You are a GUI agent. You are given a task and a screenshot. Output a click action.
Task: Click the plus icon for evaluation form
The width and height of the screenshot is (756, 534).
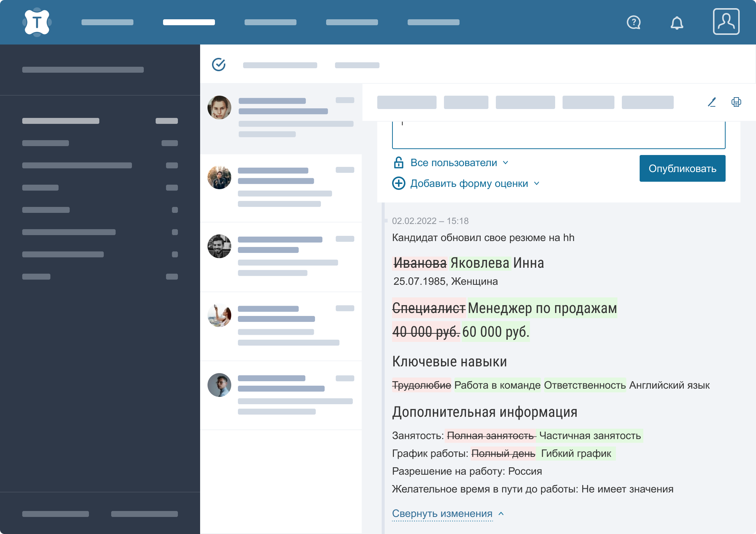tap(399, 183)
